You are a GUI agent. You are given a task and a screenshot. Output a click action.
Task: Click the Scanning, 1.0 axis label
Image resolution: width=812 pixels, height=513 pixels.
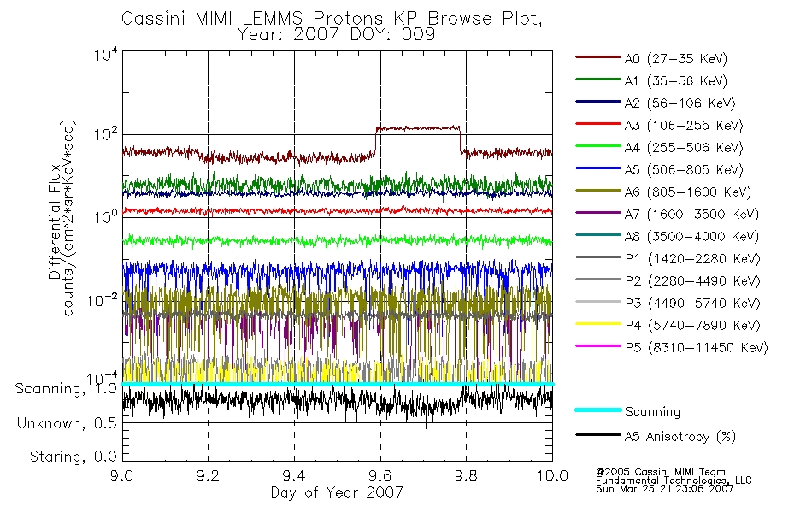(66, 389)
